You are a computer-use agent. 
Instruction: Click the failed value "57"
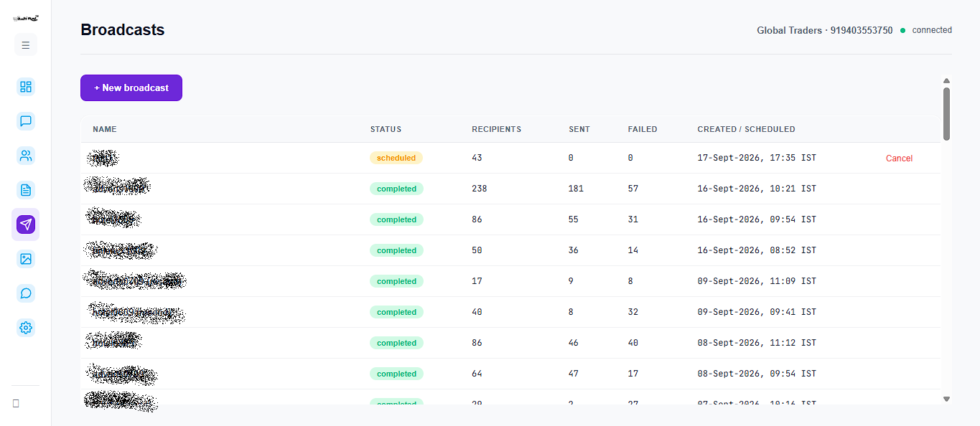click(x=633, y=189)
